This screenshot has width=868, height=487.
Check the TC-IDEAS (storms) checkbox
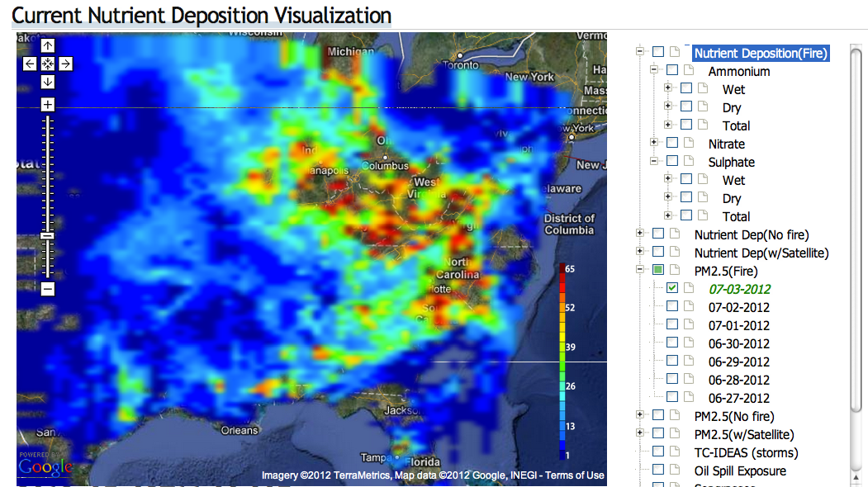pos(658,451)
